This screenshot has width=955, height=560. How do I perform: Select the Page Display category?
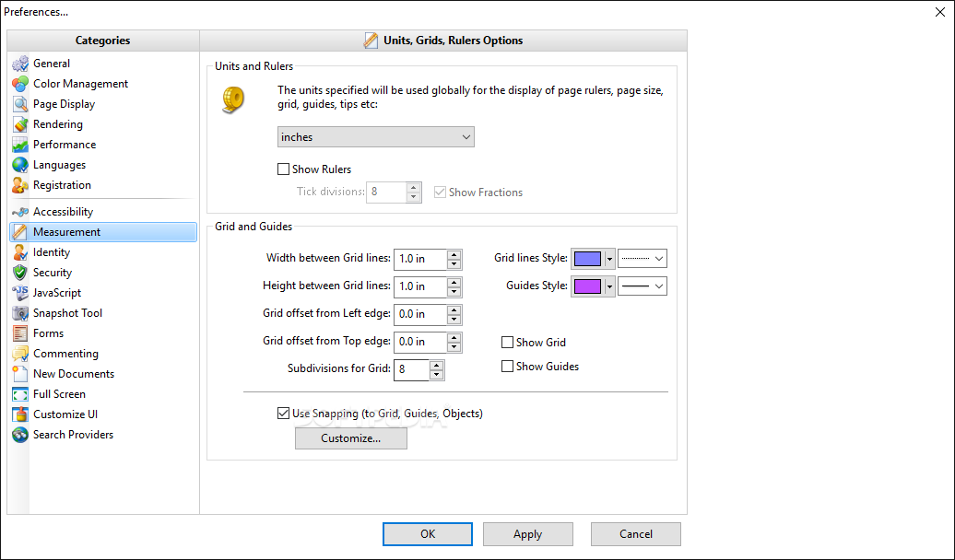click(x=64, y=104)
